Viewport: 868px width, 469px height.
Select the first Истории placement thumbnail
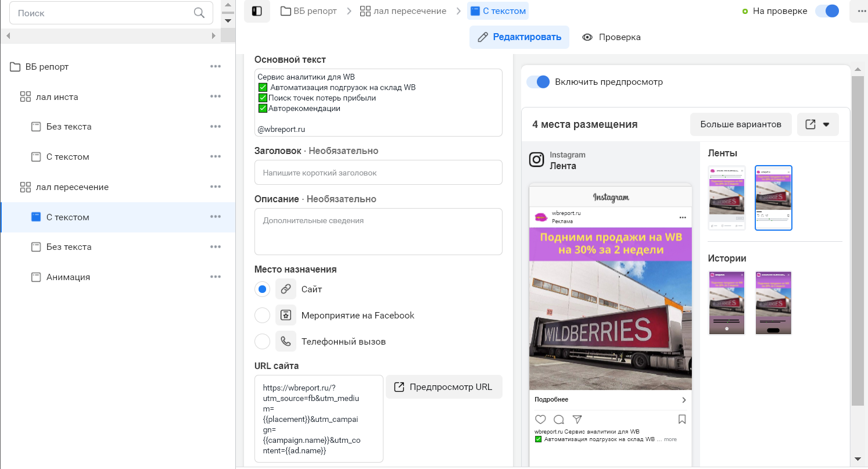(x=727, y=303)
